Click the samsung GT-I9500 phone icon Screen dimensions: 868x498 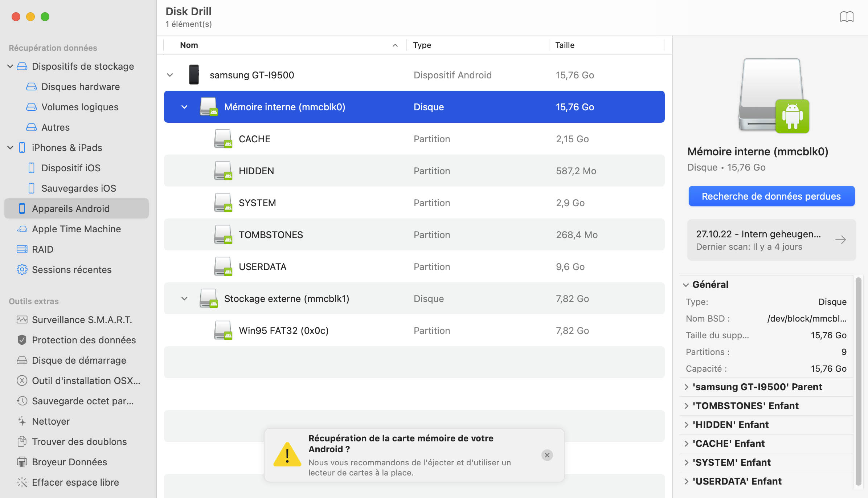[x=194, y=75]
